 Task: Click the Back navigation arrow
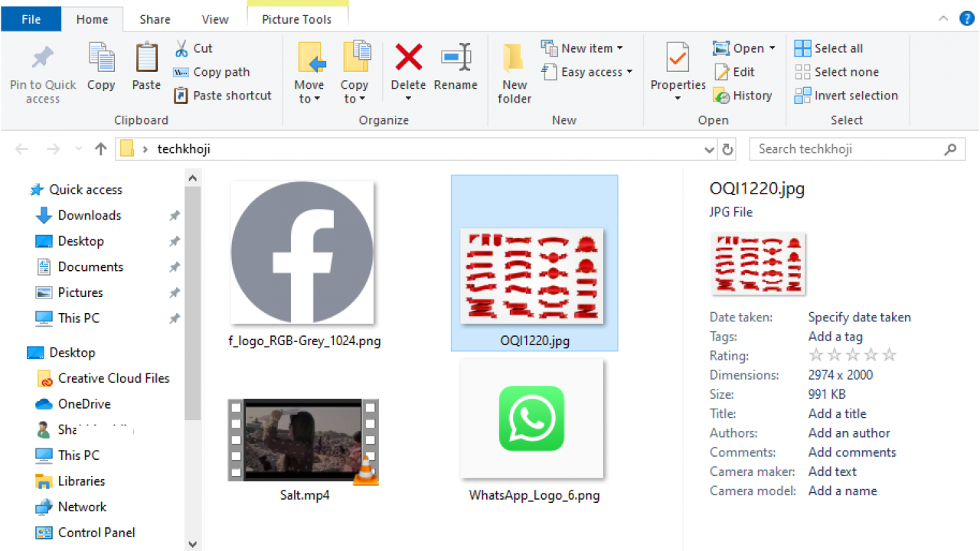(21, 149)
